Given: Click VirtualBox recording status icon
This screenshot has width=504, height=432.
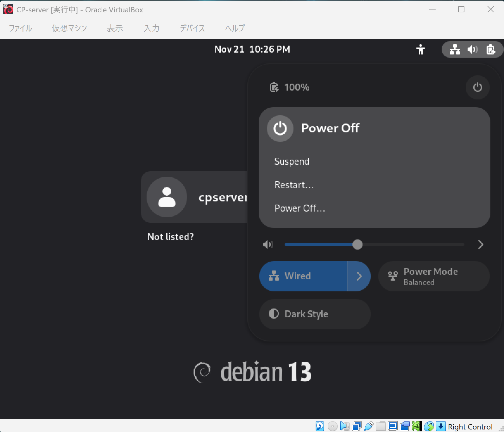Looking at the screenshot, I should click(x=405, y=426).
